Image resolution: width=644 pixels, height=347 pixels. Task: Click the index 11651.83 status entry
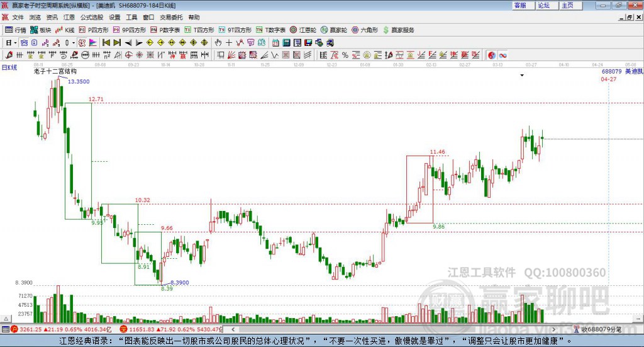point(170,329)
